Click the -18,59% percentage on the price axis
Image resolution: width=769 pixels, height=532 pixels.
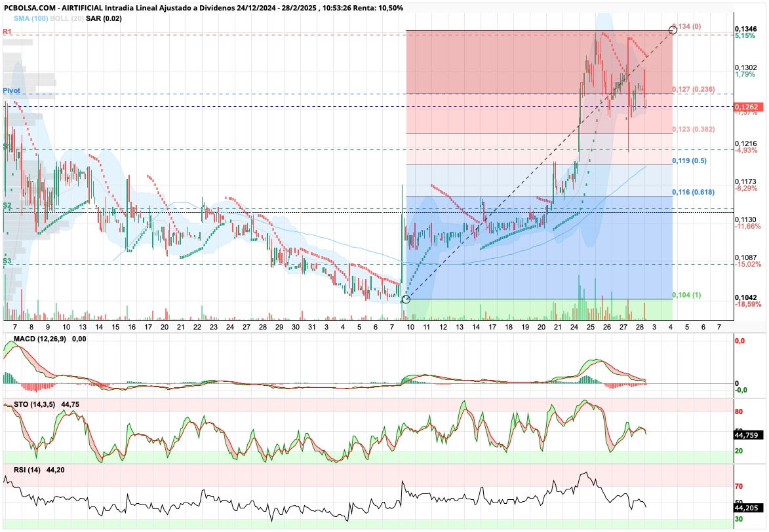(748, 305)
